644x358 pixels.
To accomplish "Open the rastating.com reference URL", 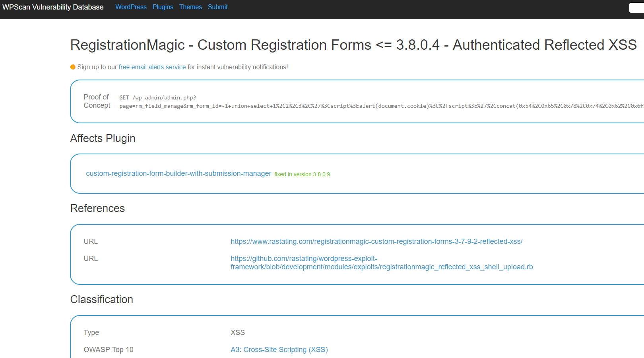I will pos(376,241).
